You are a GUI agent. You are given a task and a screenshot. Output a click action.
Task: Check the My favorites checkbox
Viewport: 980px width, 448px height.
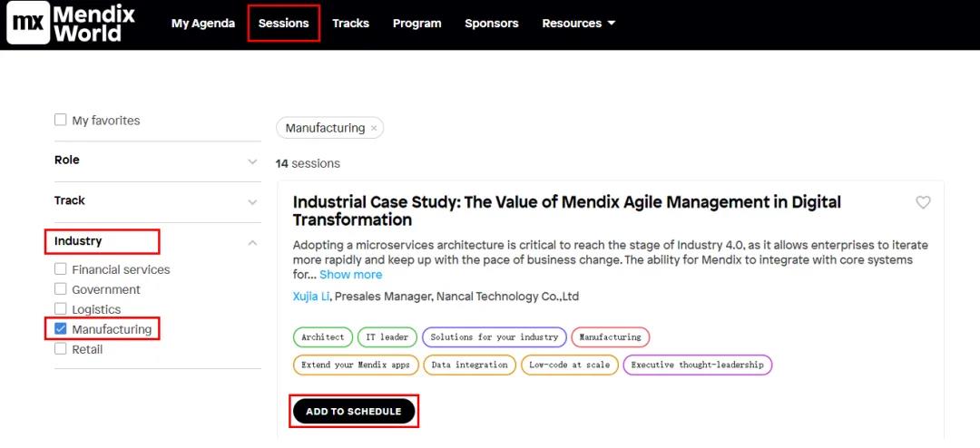click(x=61, y=120)
